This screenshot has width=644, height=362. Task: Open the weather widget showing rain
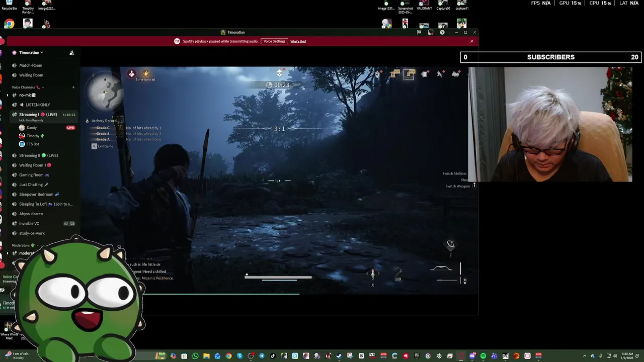click(x=17, y=355)
